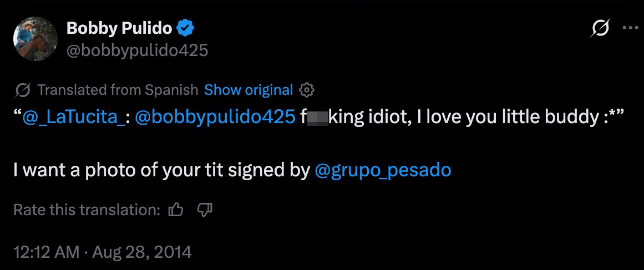Click the blue verified checkmark badge

click(x=185, y=28)
